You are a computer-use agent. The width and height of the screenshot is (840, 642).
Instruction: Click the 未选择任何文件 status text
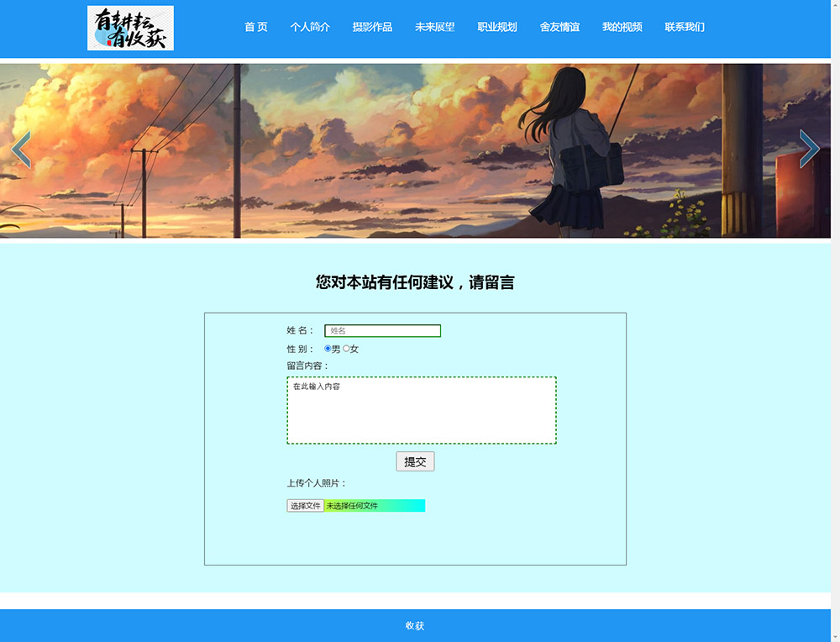tap(352, 505)
